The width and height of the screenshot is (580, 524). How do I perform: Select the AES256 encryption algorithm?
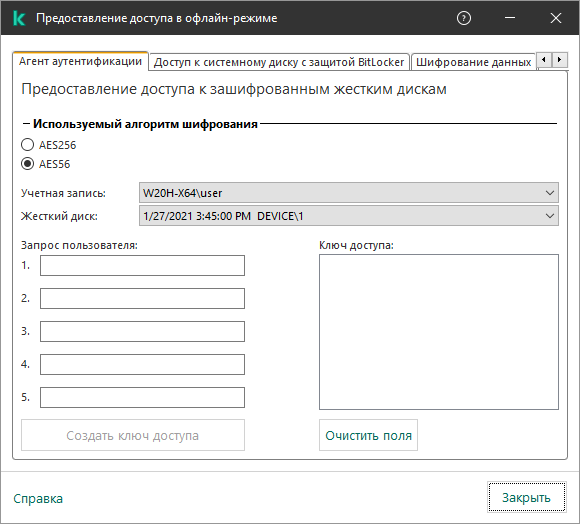click(27, 145)
